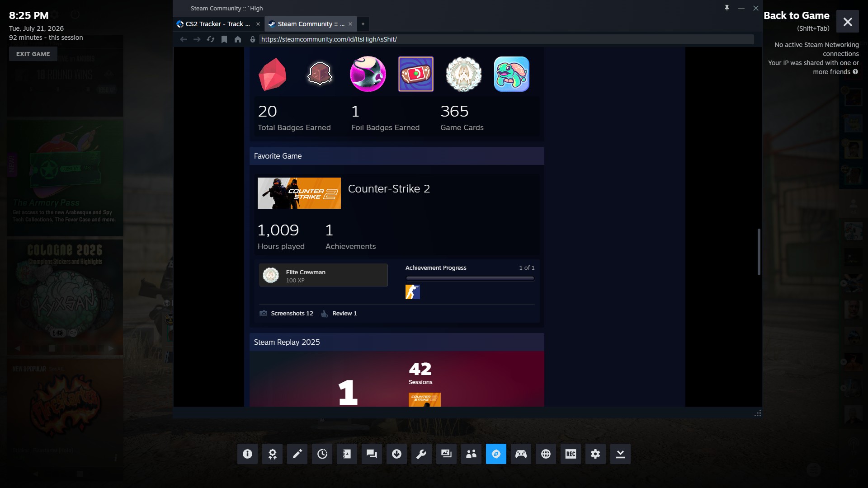Open the downloads arrow-circle icon
Screen dimensions: 868x488
coord(396,454)
